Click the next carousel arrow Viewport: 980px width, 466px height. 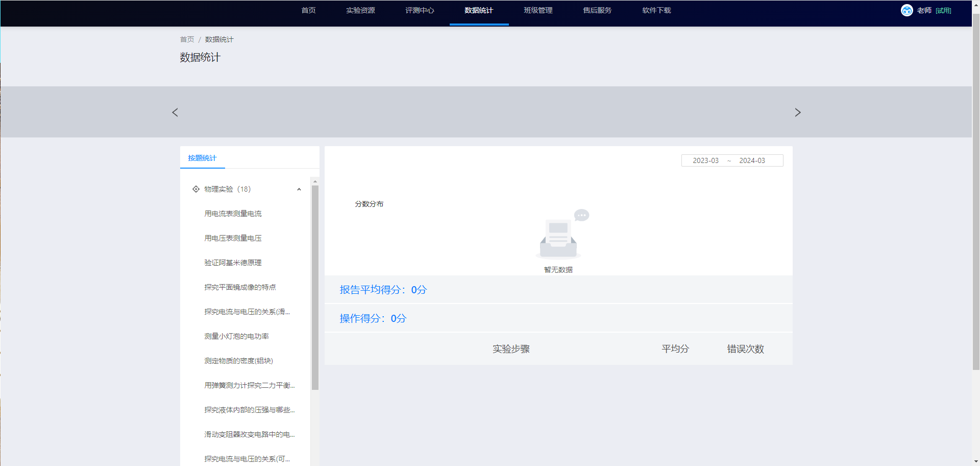[797, 112]
